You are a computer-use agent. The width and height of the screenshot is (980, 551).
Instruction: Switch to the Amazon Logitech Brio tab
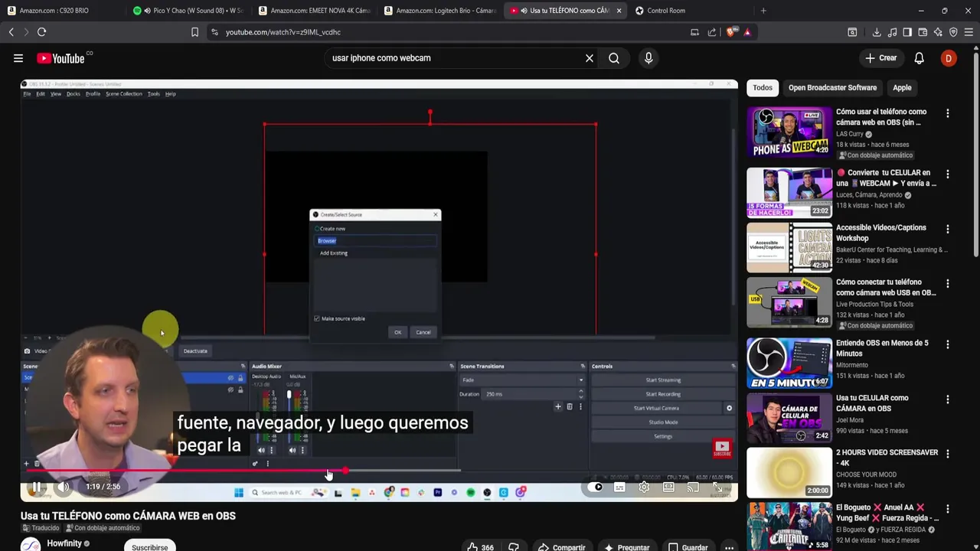click(x=440, y=11)
